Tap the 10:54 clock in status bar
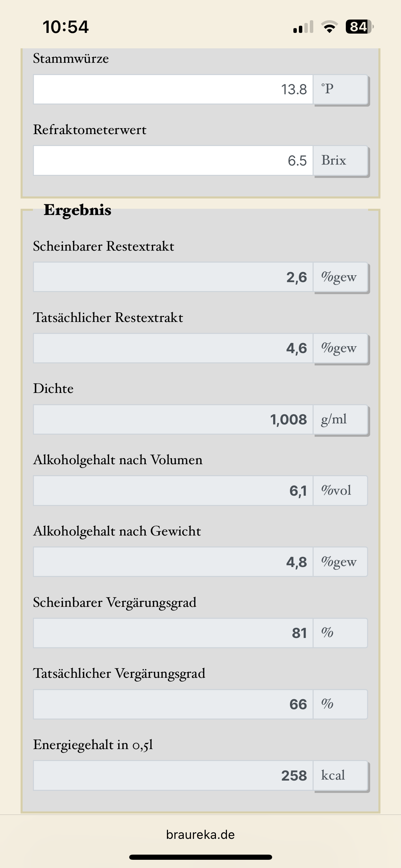This screenshot has height=868, width=401. point(65,27)
